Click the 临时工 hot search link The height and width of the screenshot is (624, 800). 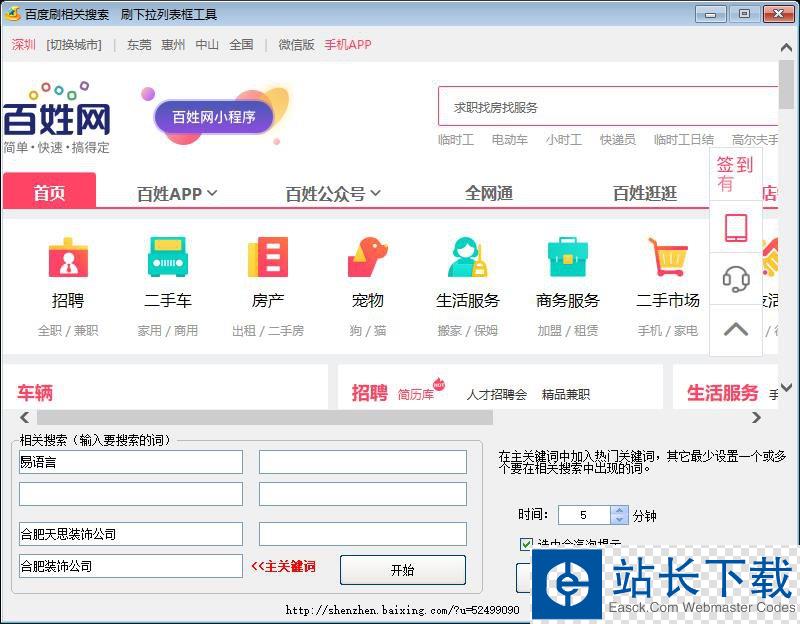[456, 139]
